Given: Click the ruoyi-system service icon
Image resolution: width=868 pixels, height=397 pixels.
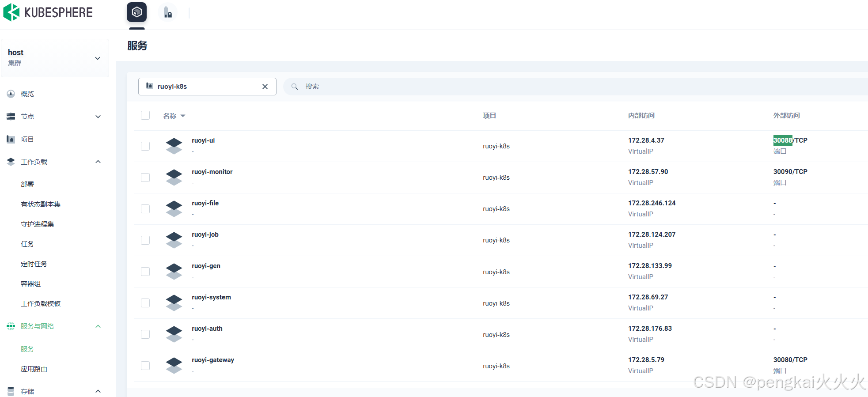Looking at the screenshot, I should tap(174, 302).
